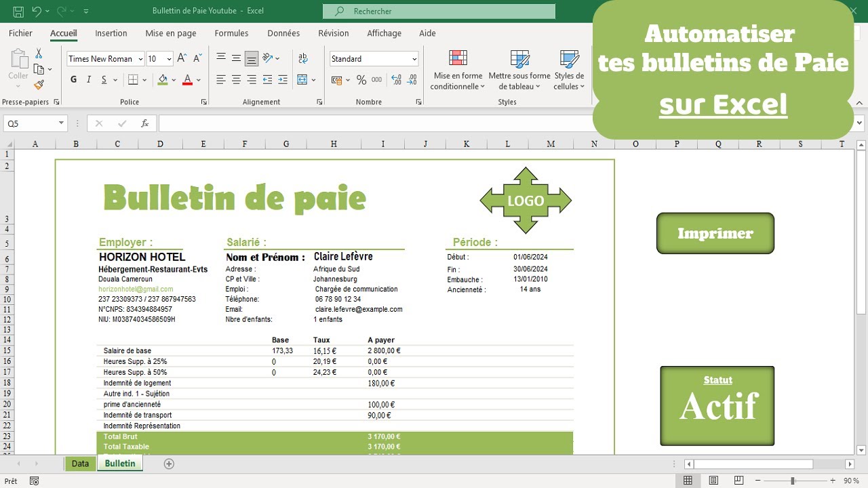Viewport: 868px width, 488px height.
Task: Click the Copy icon in Presse-papiers
Action: point(39,69)
